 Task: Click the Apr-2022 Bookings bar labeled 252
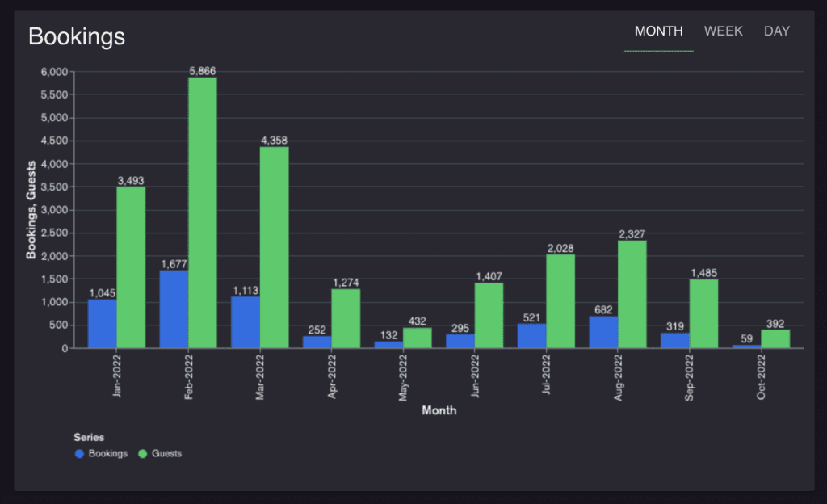(317, 342)
